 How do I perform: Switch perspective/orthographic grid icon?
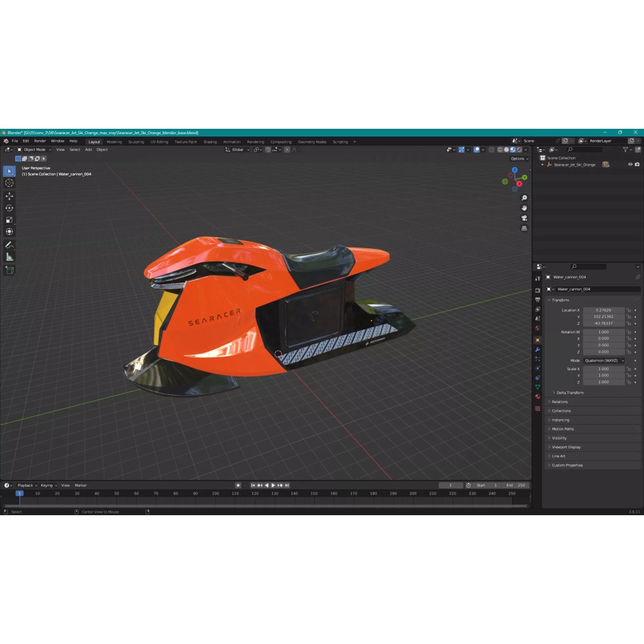click(524, 228)
